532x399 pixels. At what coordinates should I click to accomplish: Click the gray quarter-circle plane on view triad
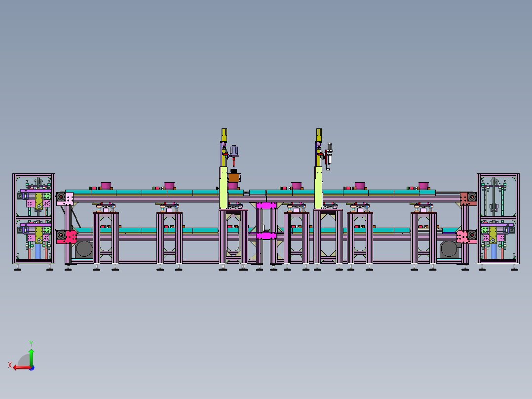pyautogui.click(x=23, y=360)
